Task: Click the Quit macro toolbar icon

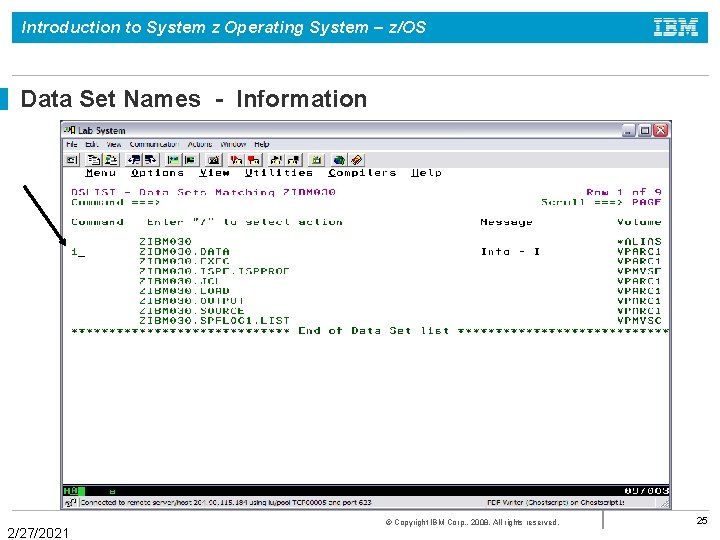Action: point(293,160)
